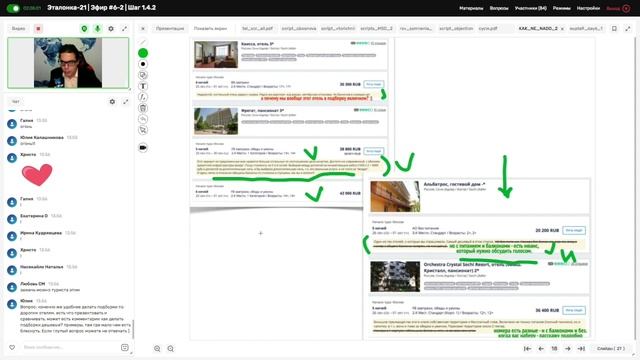Go to the previous slide

tap(541, 349)
